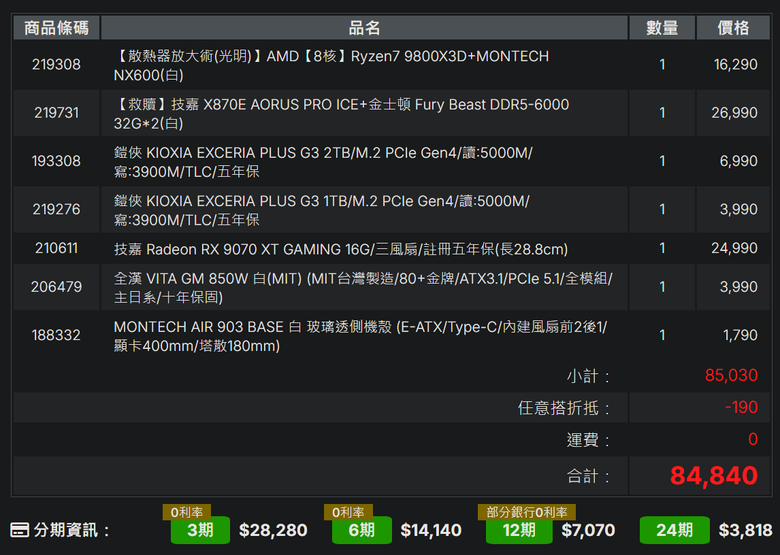Select the 3期 installment button

pyautogui.click(x=200, y=530)
